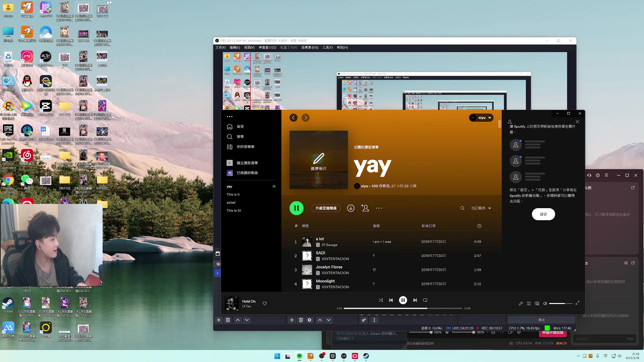Open OBS Tools menu
Screen dimensions: 644x362
(x=327, y=48)
